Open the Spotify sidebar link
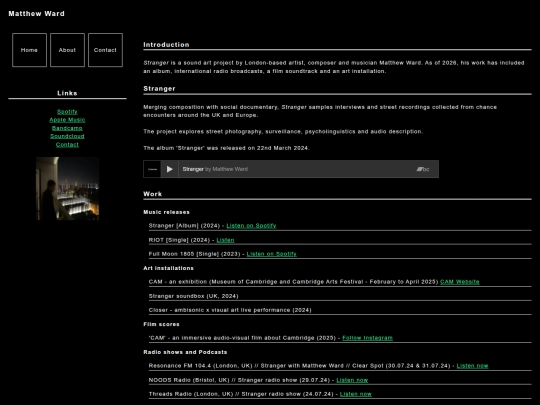This screenshot has width=540, height=405. coord(67,112)
